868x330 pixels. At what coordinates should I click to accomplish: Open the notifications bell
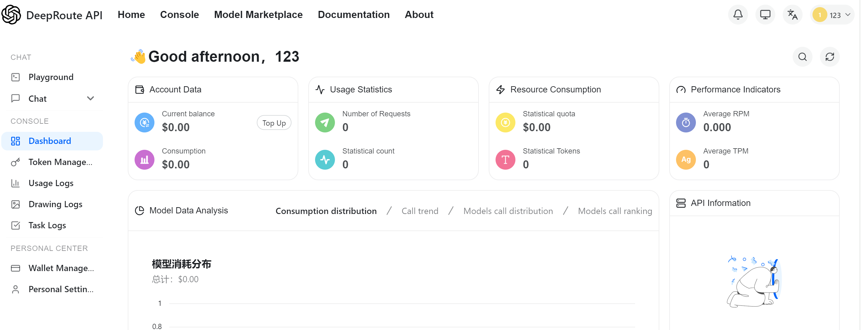click(738, 15)
